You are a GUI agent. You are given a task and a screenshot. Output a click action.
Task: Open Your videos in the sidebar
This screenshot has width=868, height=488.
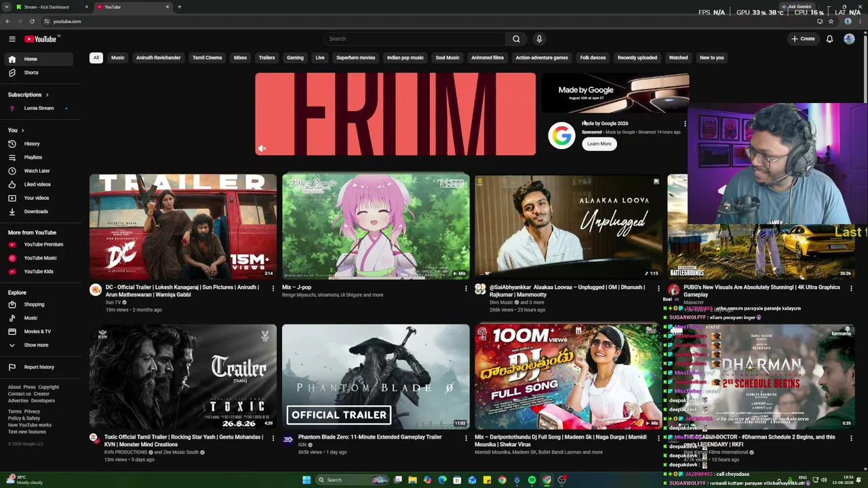point(38,198)
